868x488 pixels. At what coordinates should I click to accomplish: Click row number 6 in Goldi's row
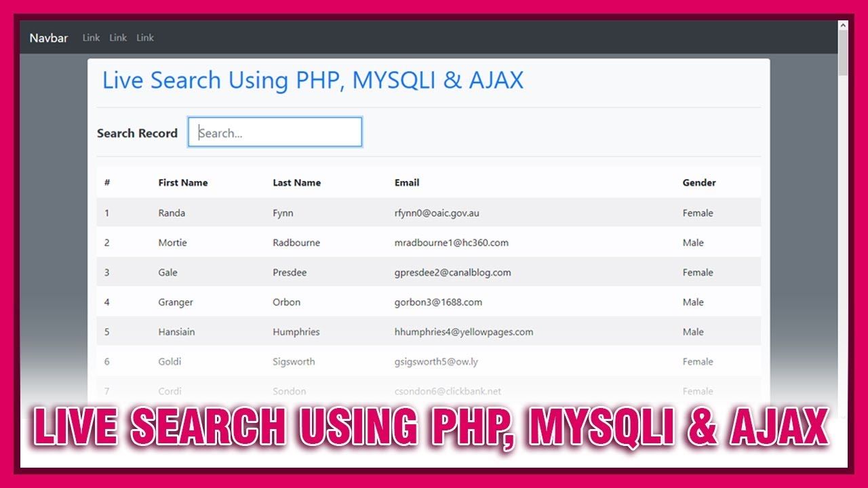coord(106,362)
